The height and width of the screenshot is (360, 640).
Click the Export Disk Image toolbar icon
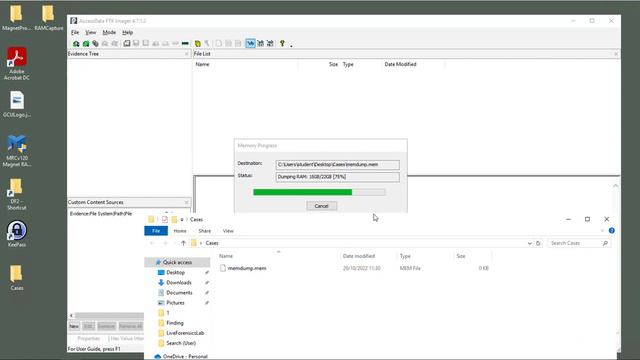pos(136,43)
